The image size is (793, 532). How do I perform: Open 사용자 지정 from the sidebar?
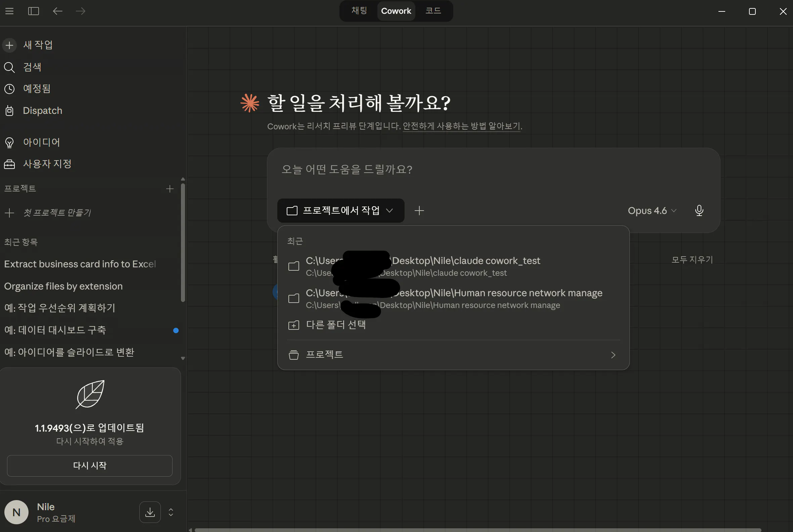(x=47, y=164)
